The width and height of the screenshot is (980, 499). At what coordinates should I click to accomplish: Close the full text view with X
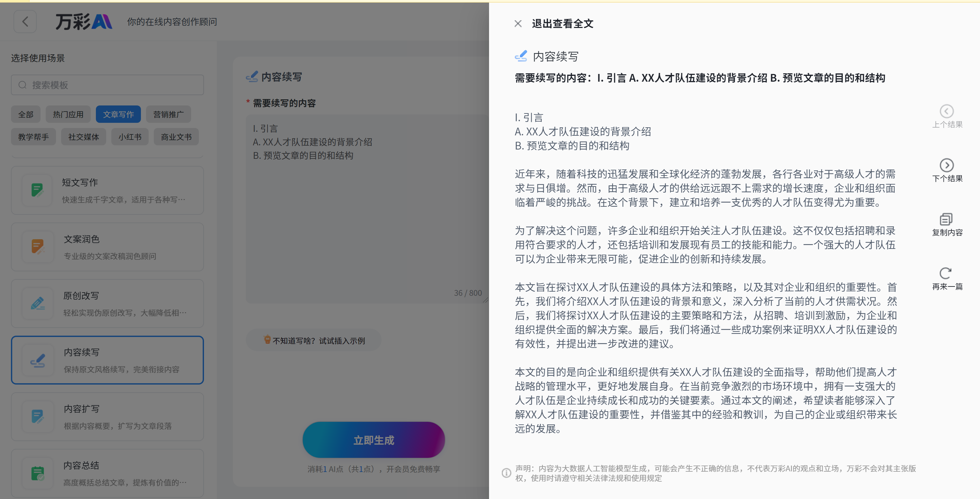coord(518,23)
